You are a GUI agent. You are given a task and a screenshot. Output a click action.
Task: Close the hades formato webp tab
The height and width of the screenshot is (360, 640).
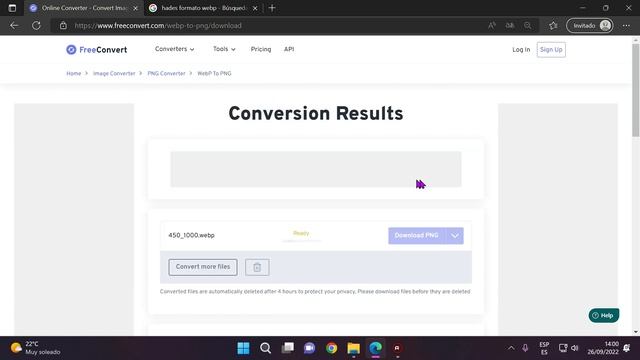coord(255,8)
